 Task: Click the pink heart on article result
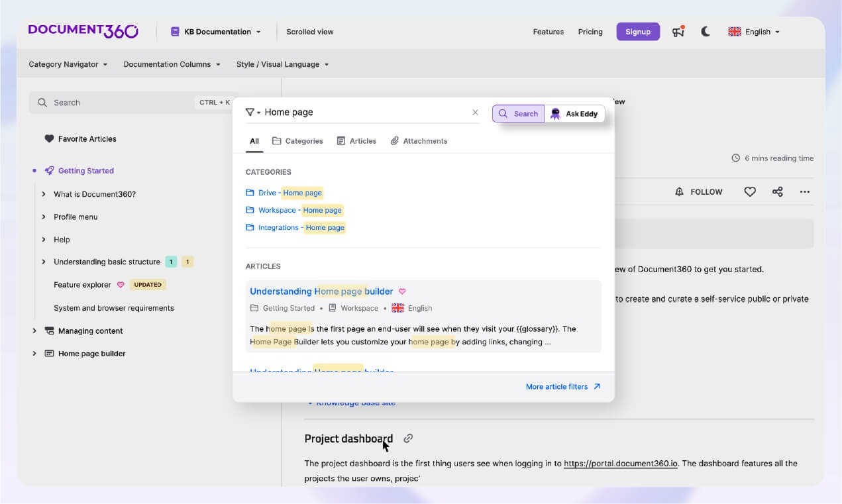pyautogui.click(x=402, y=291)
